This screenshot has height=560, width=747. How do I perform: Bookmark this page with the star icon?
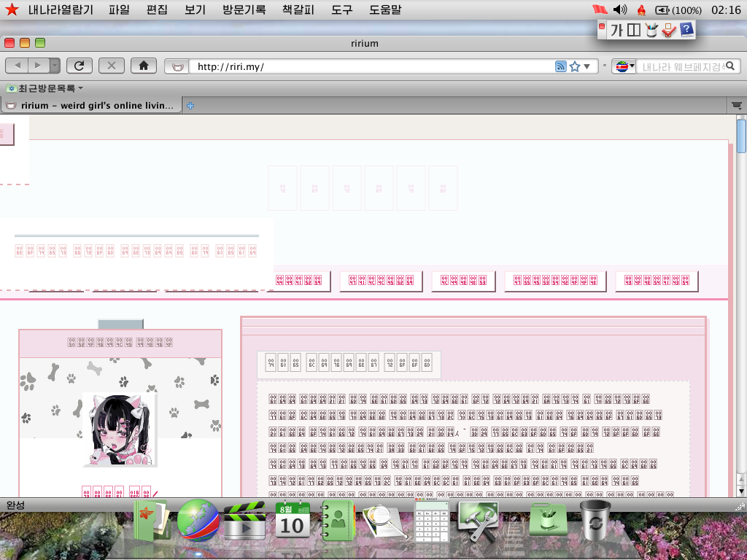tap(575, 66)
